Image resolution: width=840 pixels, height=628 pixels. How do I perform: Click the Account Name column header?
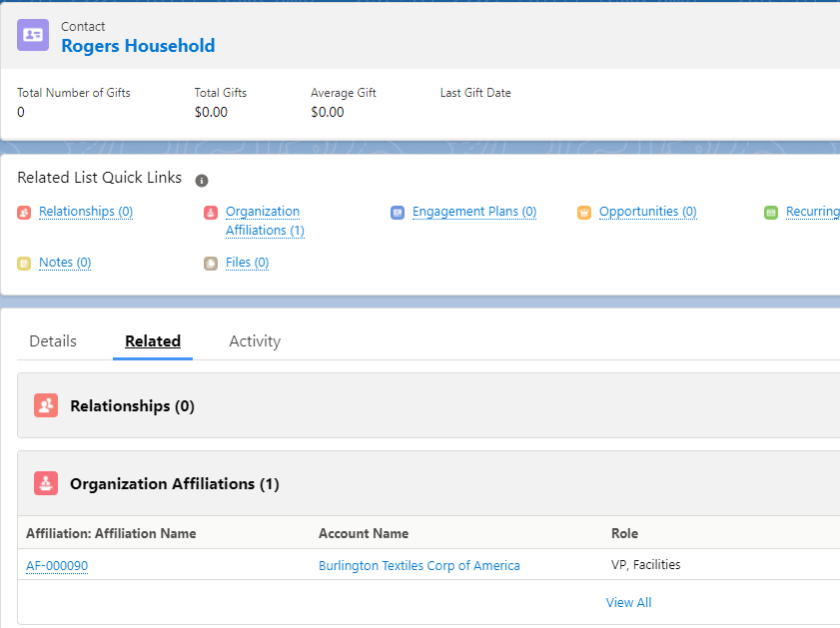point(364,533)
